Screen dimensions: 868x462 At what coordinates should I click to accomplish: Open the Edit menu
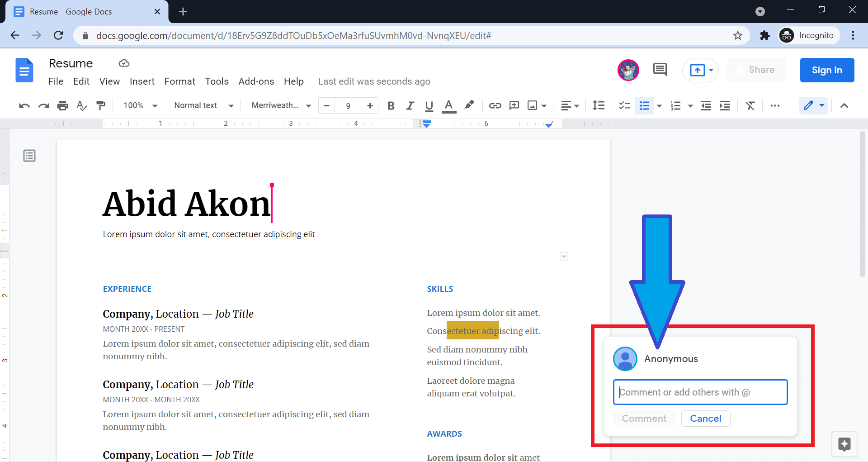coord(81,81)
